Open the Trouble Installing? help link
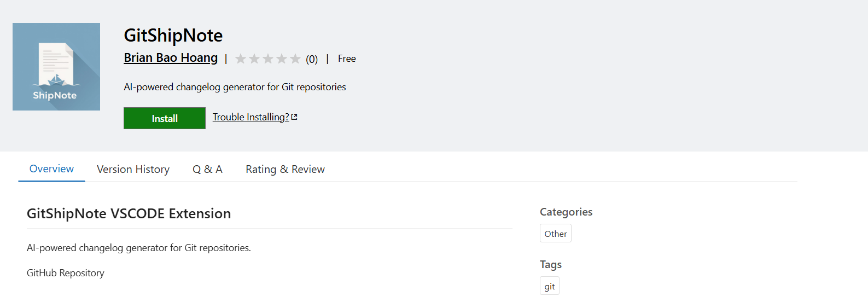Screen dimensions: 868x302 [x=251, y=117]
